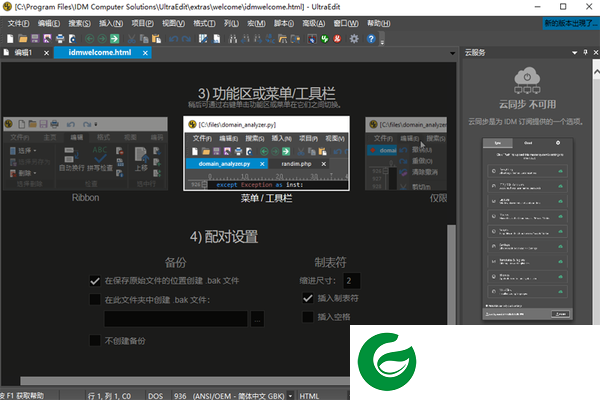Image resolution: width=600 pixels, height=400 pixels.
Task: Click the New file toolbar icon
Action: tap(10, 39)
